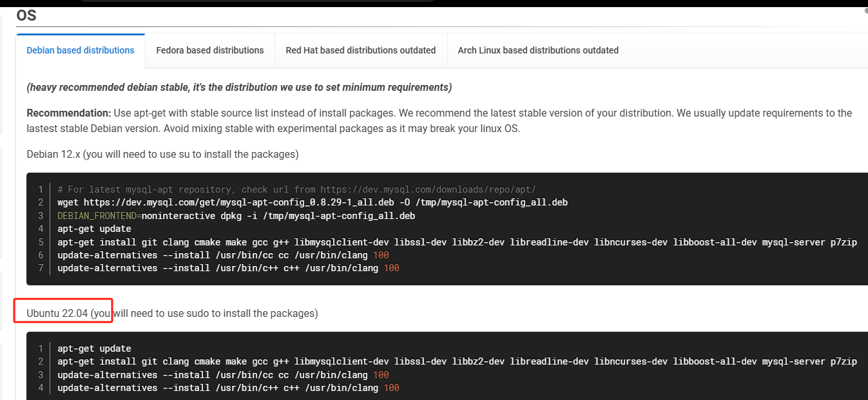Click apt-get update in Debian code block
The image size is (868, 400).
tap(94, 229)
